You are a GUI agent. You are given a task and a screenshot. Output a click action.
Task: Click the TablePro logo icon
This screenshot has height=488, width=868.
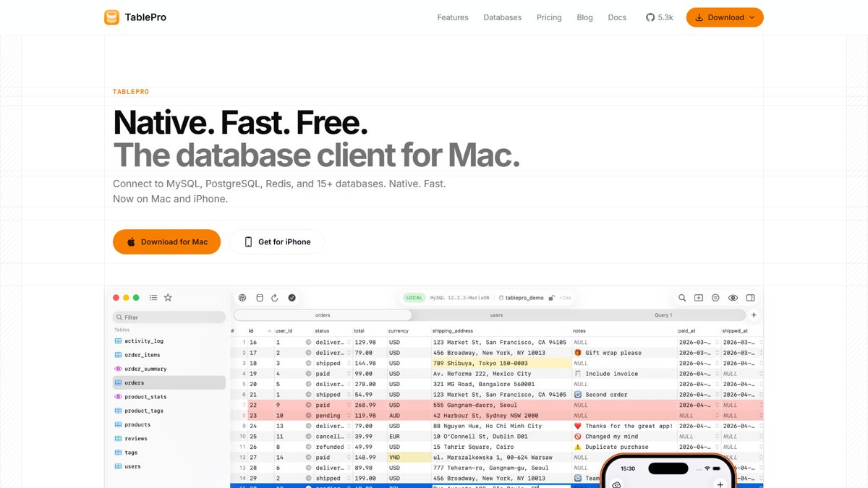[111, 17]
